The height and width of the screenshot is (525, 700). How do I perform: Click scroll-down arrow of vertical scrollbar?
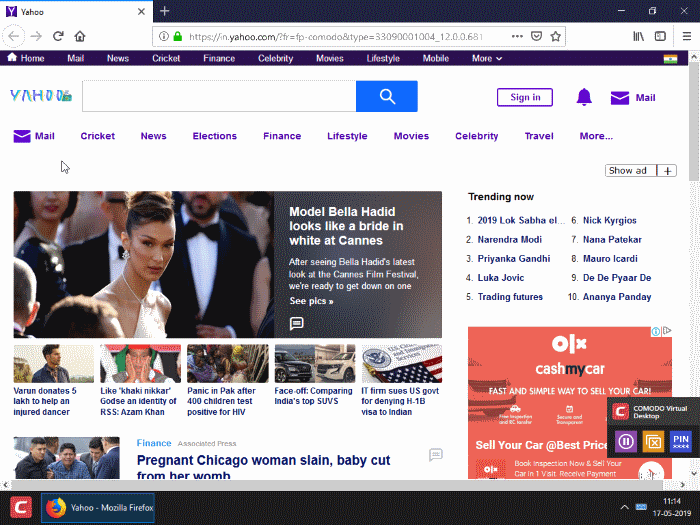click(x=694, y=474)
